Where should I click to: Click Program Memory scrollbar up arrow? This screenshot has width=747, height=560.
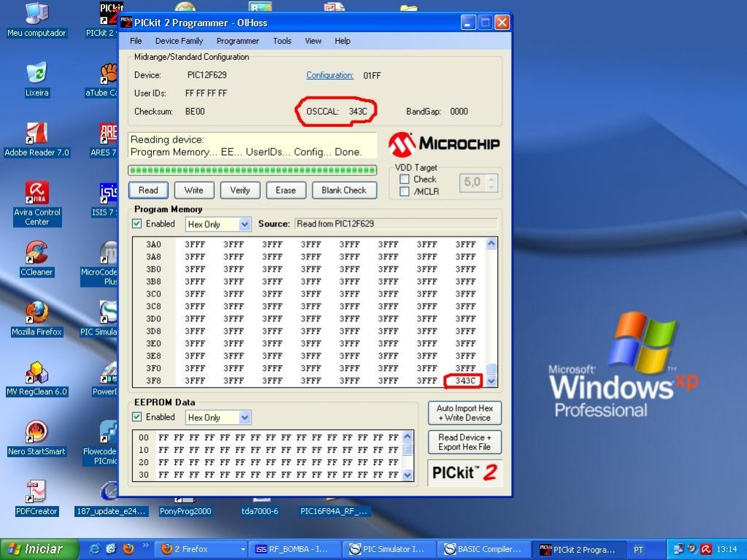click(491, 244)
